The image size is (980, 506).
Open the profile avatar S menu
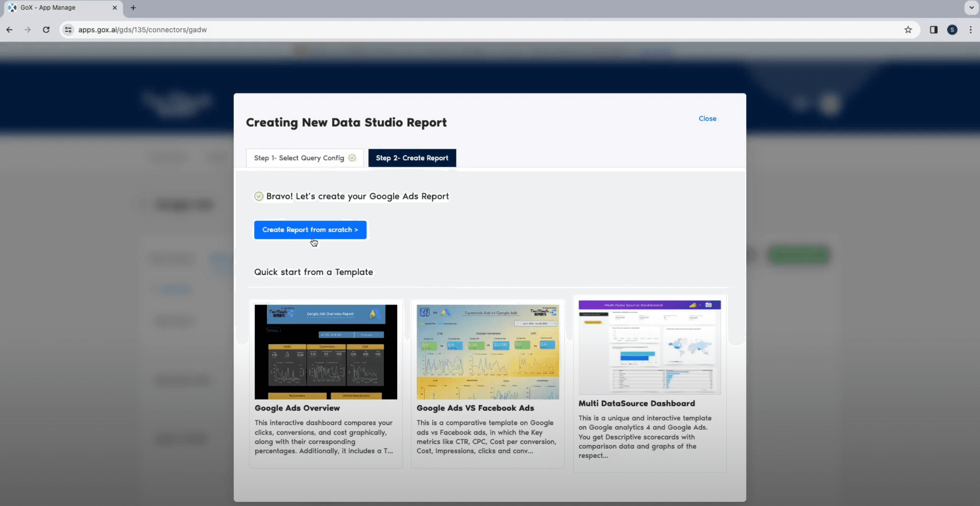[x=952, y=30]
